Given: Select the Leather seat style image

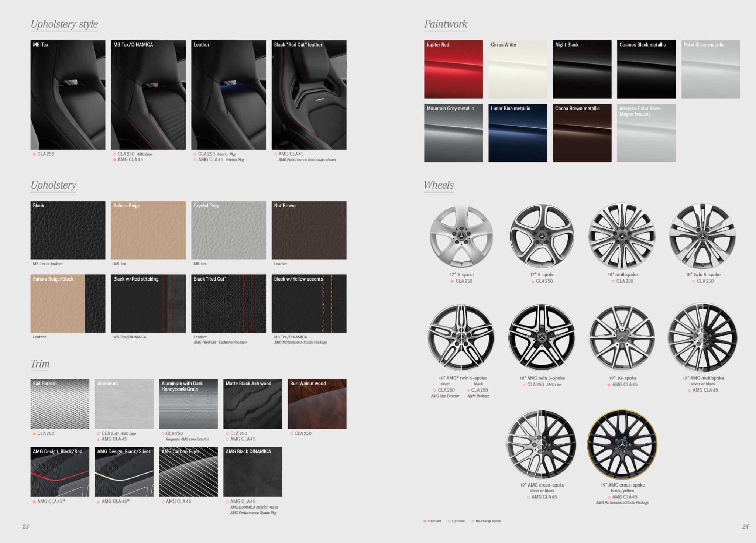Looking at the screenshot, I should point(228,95).
